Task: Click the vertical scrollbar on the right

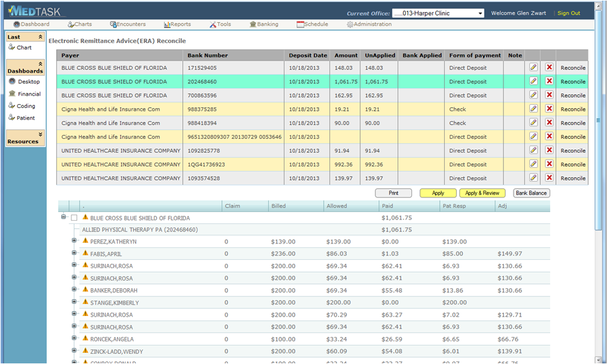Action: pos(599,120)
